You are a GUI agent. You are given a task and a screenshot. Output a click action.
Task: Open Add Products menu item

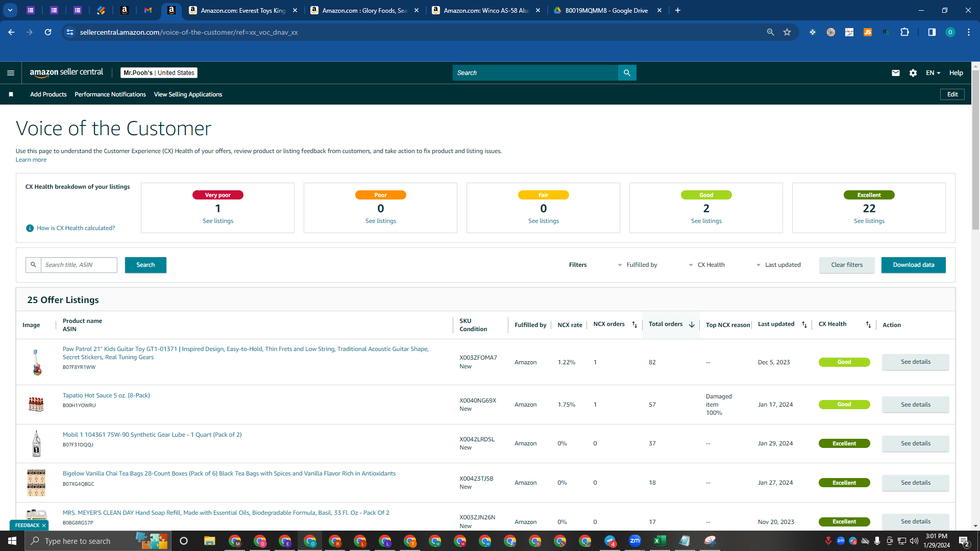pyautogui.click(x=48, y=94)
